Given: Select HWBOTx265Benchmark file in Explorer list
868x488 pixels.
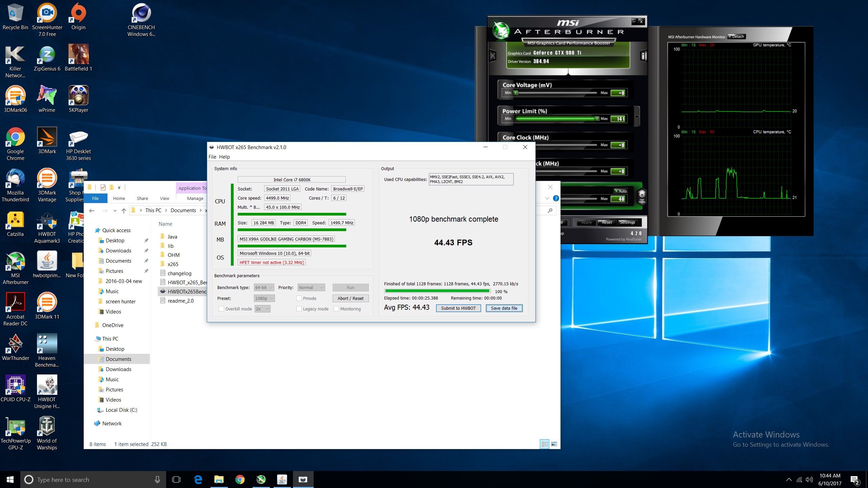Looking at the screenshot, I should point(183,291).
